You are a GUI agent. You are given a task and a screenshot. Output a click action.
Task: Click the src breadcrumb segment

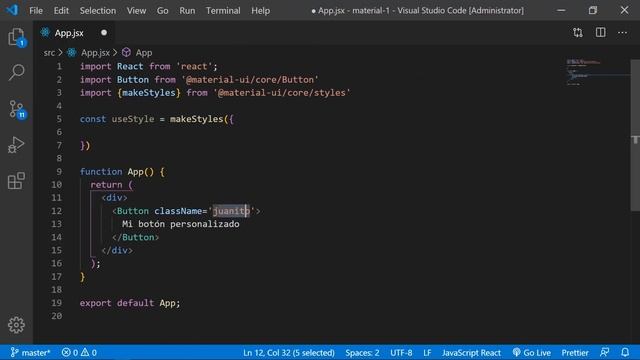click(49, 53)
